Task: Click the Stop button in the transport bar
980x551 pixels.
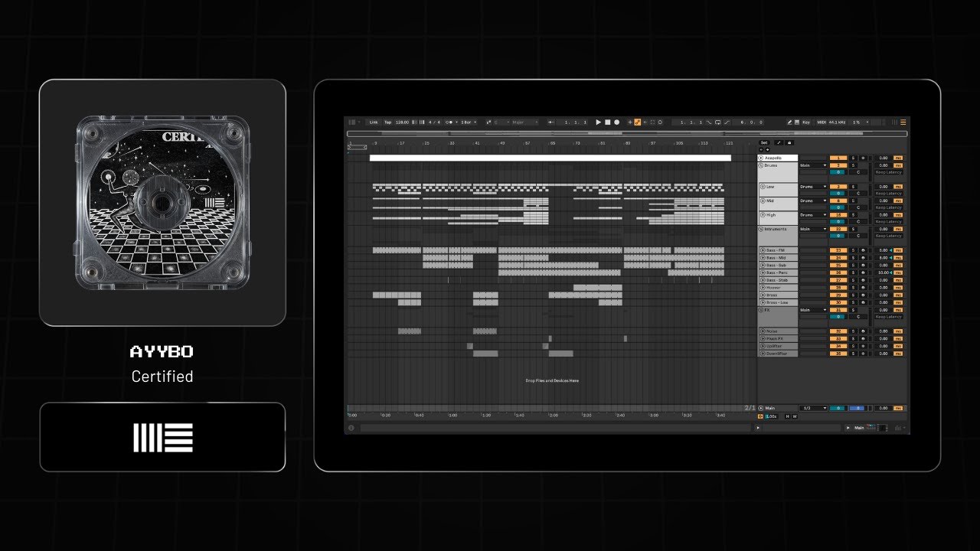Action: [607, 122]
